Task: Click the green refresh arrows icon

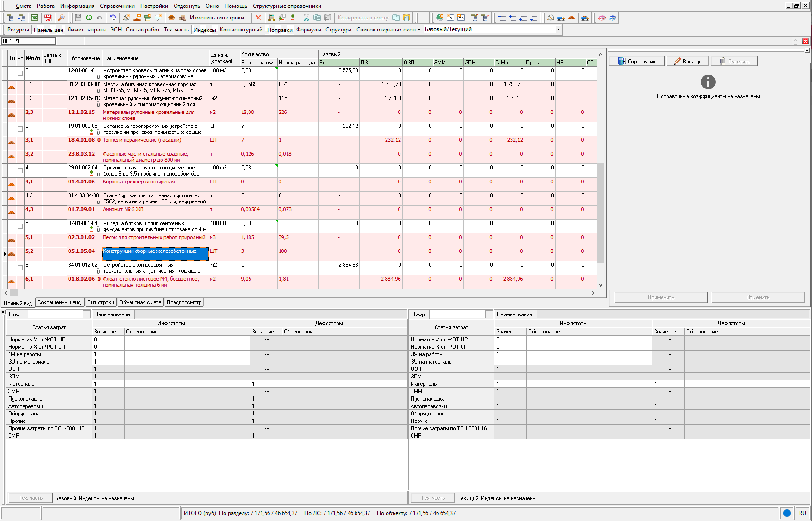Action: (88, 18)
